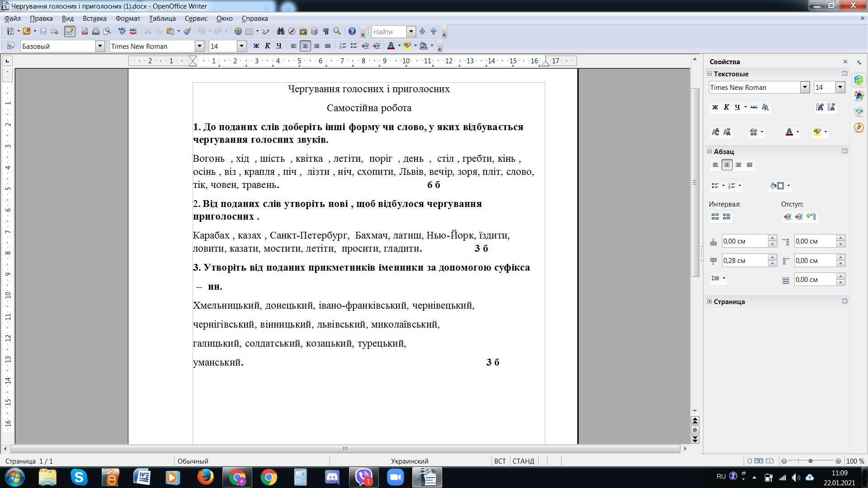This screenshot has width=868, height=488.
Task: Click the ВСТ insert mode indicator
Action: tap(500, 461)
